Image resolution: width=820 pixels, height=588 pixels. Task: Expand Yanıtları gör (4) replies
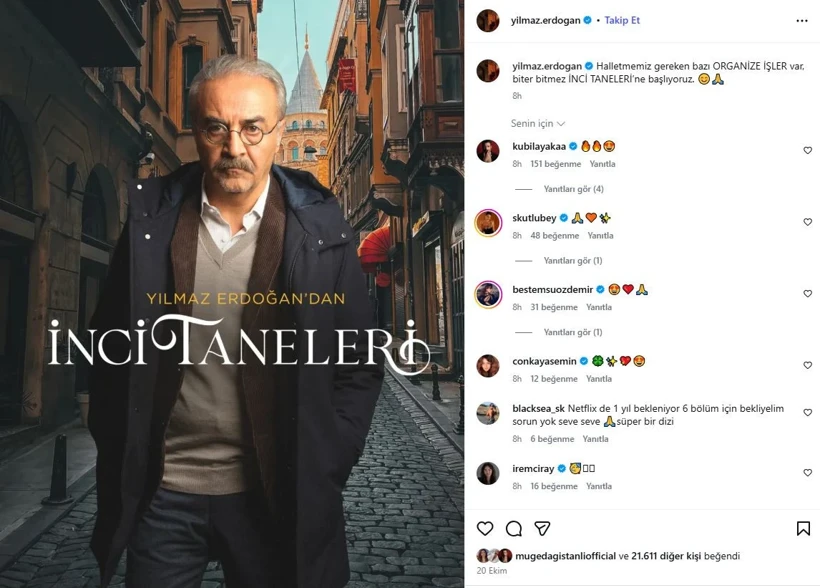[573, 189]
